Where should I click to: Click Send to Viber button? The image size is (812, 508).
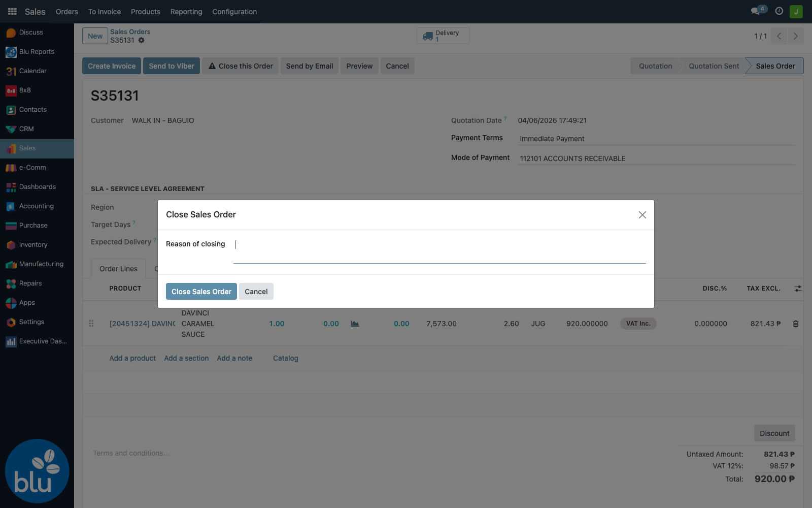tap(172, 66)
